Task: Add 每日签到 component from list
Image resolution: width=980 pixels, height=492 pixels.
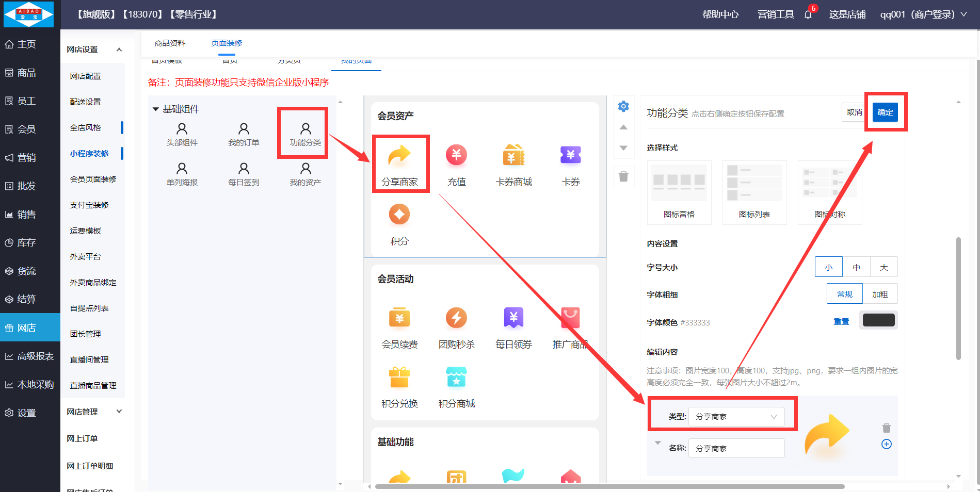Action: pyautogui.click(x=244, y=174)
